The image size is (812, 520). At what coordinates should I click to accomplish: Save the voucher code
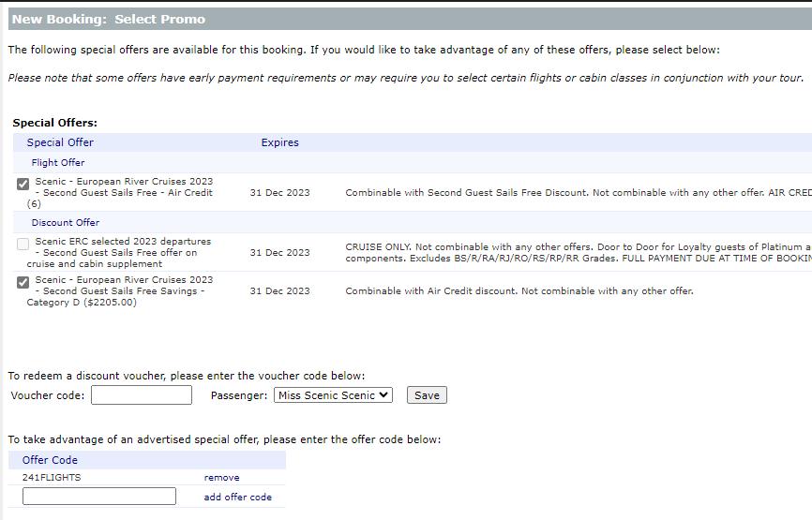pos(427,395)
